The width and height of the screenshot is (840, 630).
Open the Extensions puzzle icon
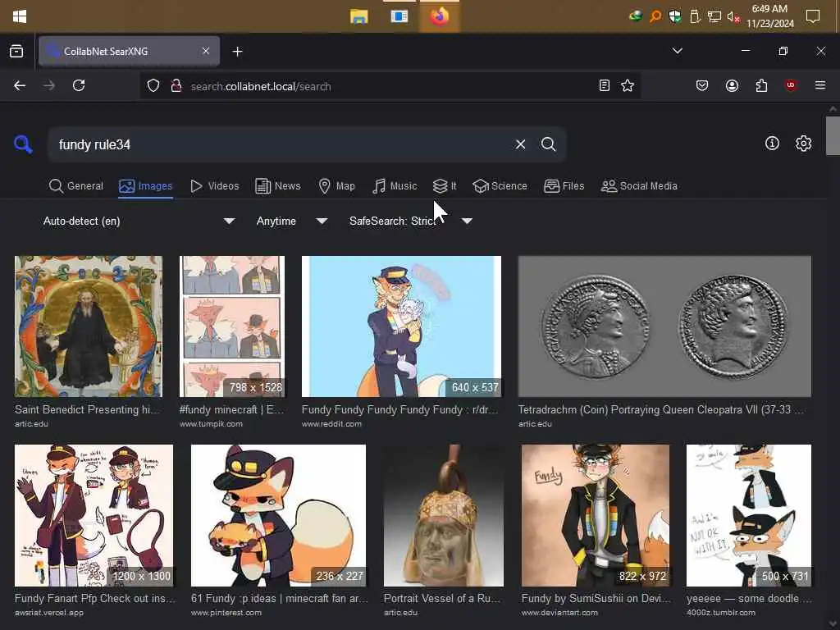761,85
